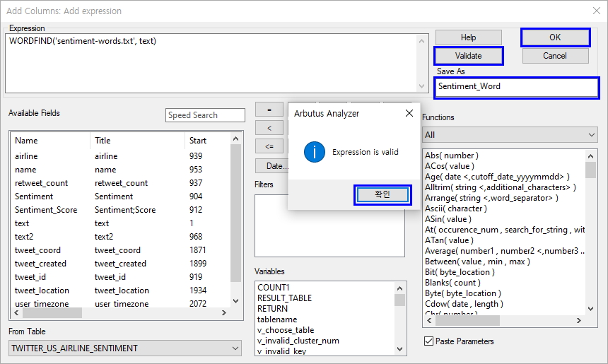
Task: Confirm the message box with 확인
Action: point(382,194)
